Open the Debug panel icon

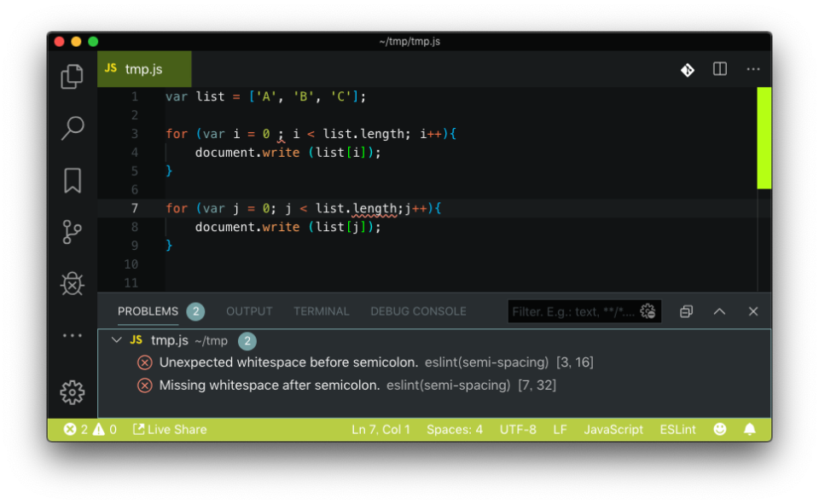(x=72, y=283)
